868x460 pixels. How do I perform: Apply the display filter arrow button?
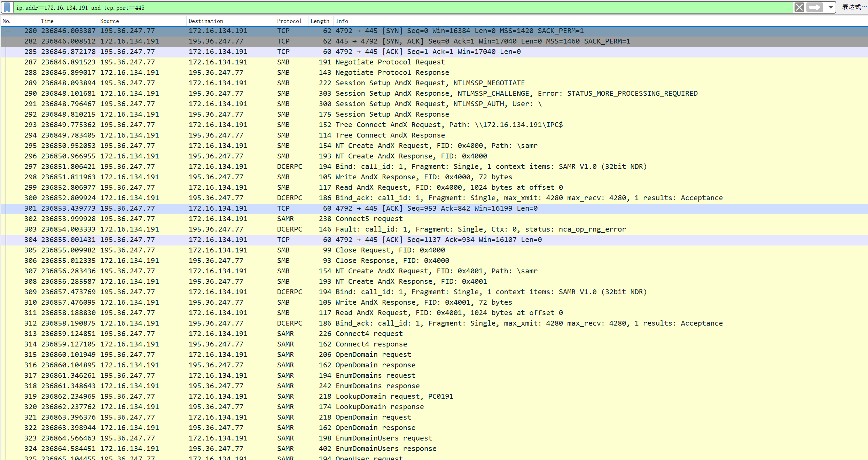click(x=815, y=7)
